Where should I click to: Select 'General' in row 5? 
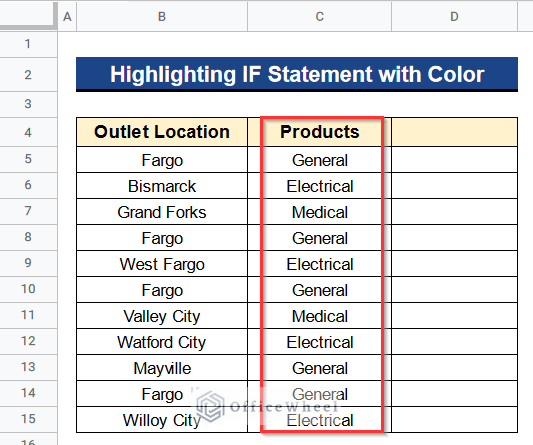[x=320, y=160]
